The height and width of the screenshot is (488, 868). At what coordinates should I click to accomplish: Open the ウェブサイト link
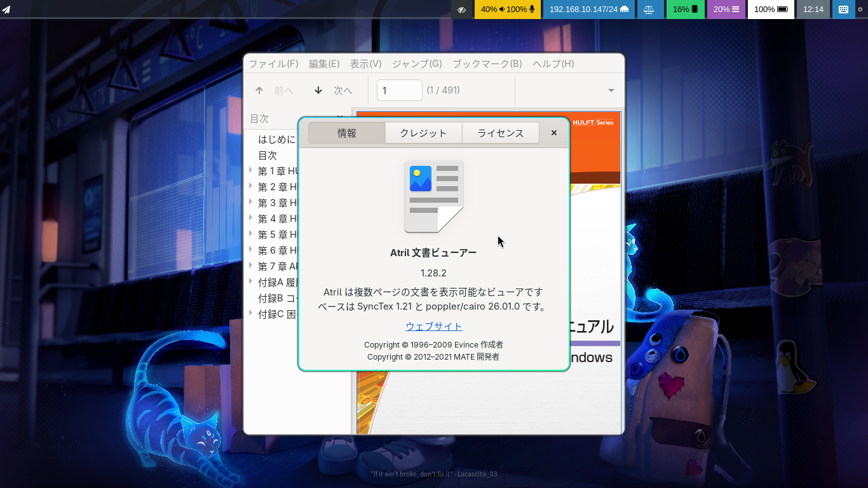(x=434, y=326)
